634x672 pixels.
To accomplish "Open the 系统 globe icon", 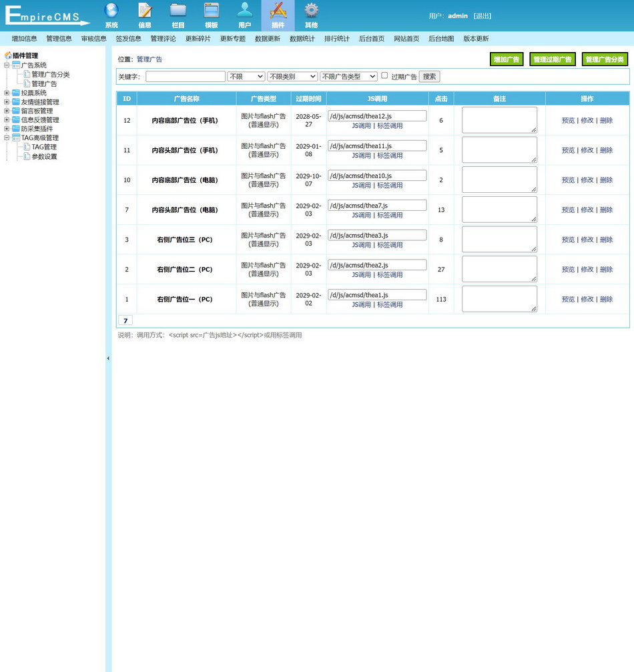I will pos(111,11).
